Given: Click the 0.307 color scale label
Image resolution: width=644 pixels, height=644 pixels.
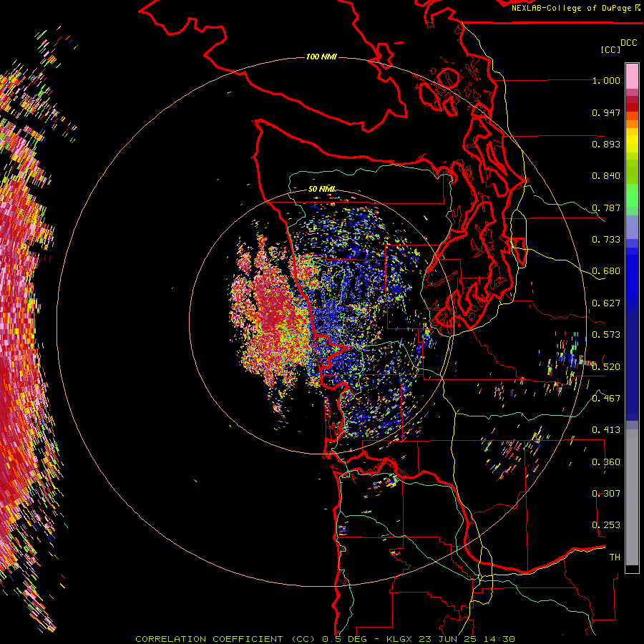Looking at the screenshot, I should 606,494.
